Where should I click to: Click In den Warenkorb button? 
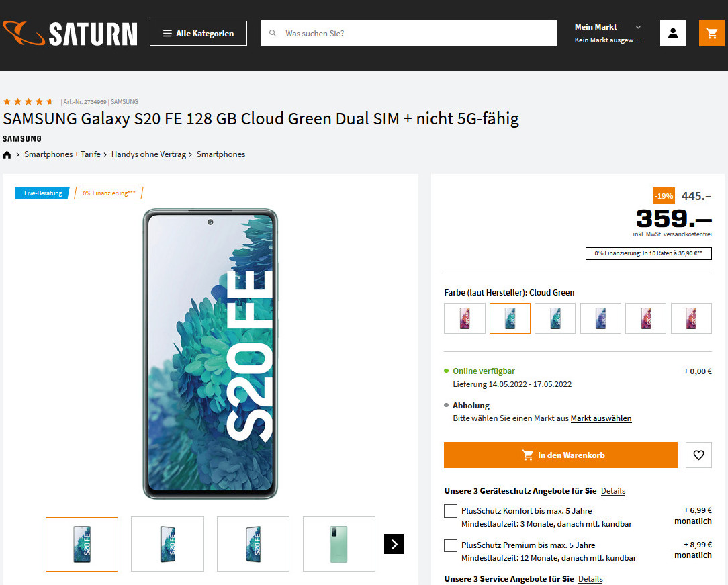coord(561,455)
